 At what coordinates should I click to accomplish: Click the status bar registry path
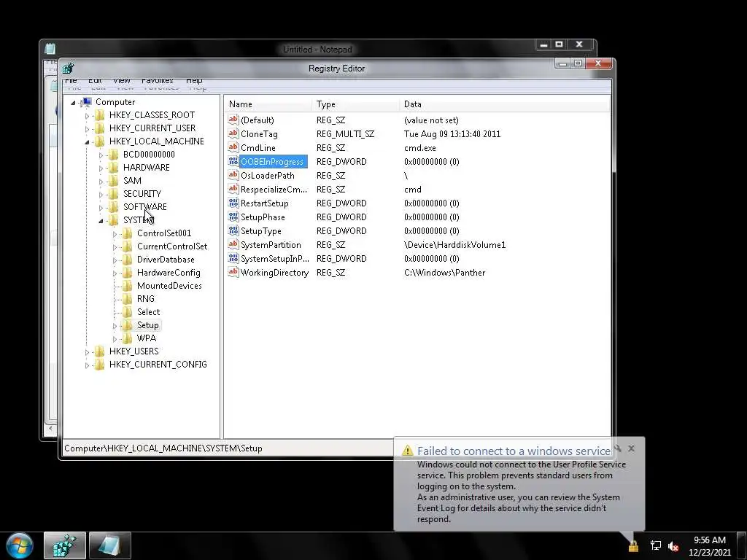click(x=163, y=448)
